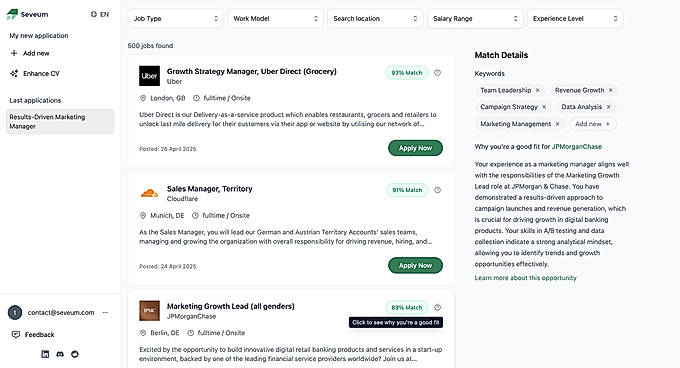
Task: Open the Work Model dropdown
Action: pyautogui.click(x=275, y=19)
